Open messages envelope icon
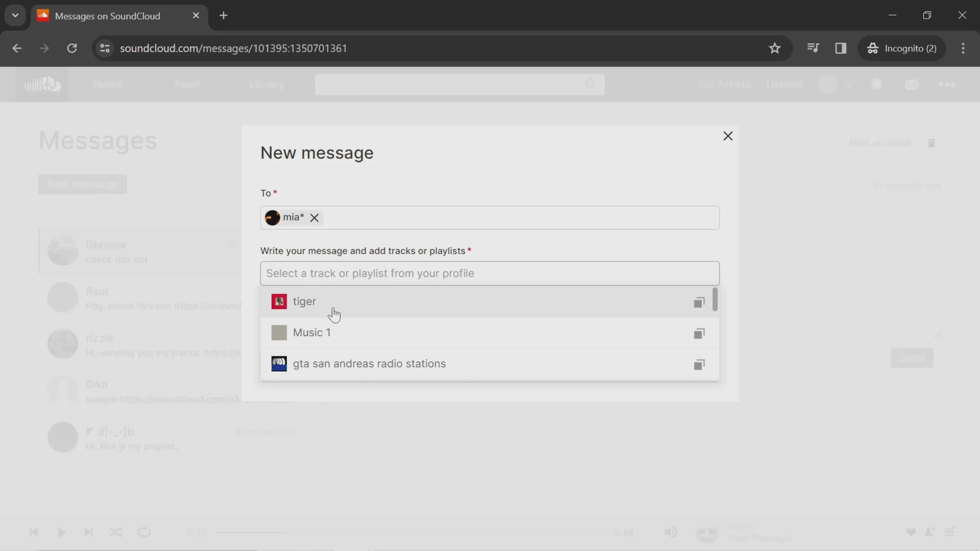This screenshot has width=980, height=551. pyautogui.click(x=912, y=84)
